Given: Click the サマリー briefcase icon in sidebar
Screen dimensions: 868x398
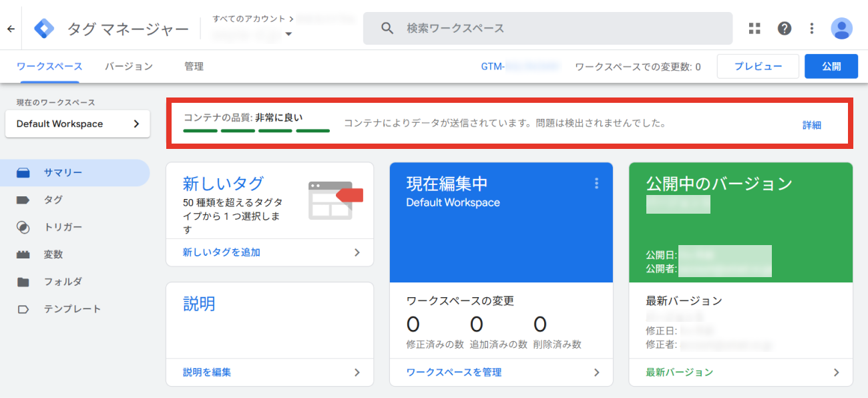Looking at the screenshot, I should pyautogui.click(x=23, y=172).
